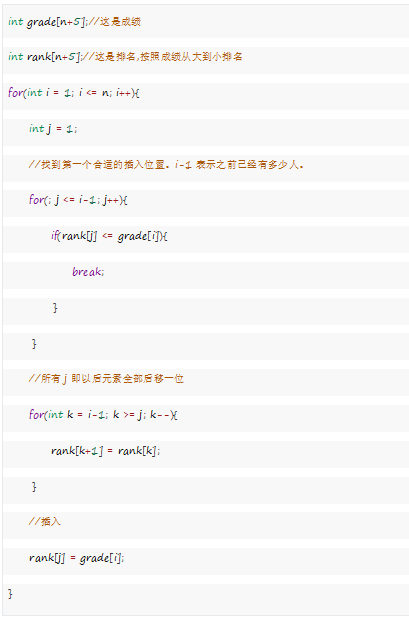Click the final closing brace
The width and height of the screenshot is (409, 618).
tap(10, 594)
